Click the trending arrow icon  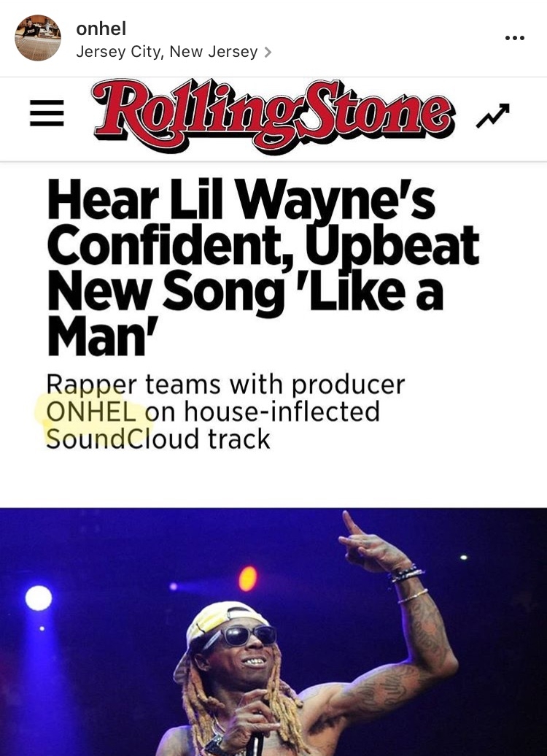pyautogui.click(x=492, y=115)
